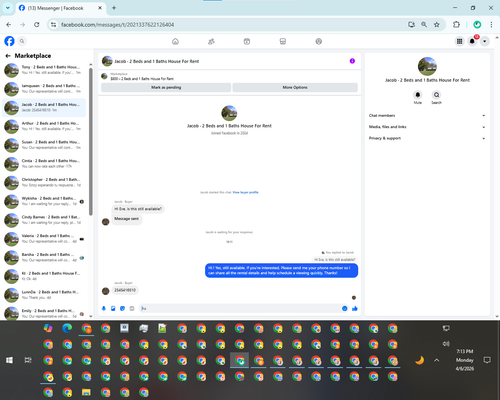Open the Groups nav icon
The height and width of the screenshot is (400, 500).
point(319,41)
